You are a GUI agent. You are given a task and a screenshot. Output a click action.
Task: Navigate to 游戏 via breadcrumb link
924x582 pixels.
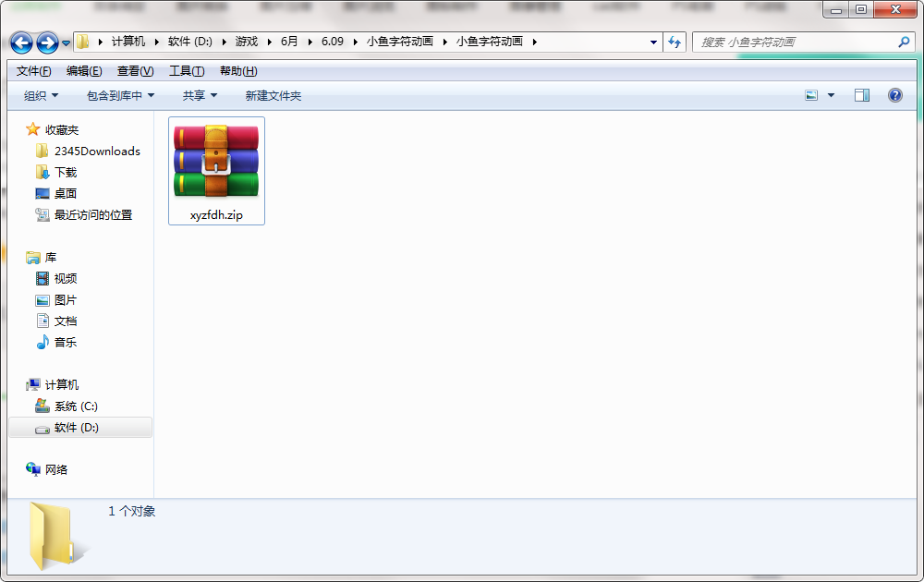pyautogui.click(x=246, y=42)
